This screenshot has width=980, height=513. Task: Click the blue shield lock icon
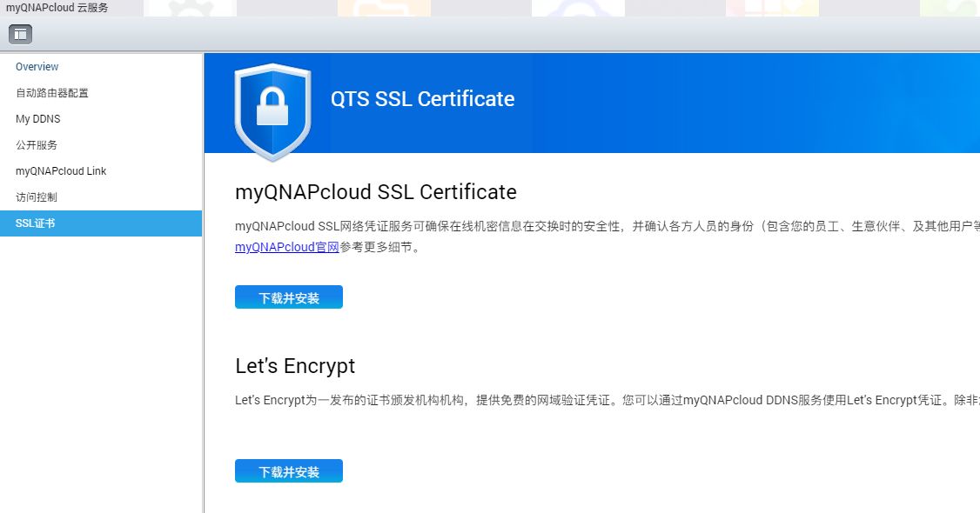click(x=272, y=111)
